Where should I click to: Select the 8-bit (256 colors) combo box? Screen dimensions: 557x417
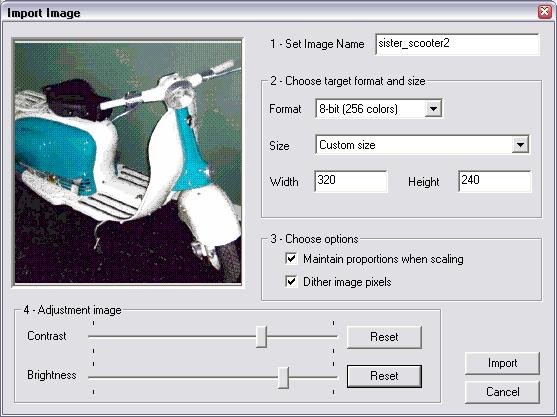(x=379, y=108)
